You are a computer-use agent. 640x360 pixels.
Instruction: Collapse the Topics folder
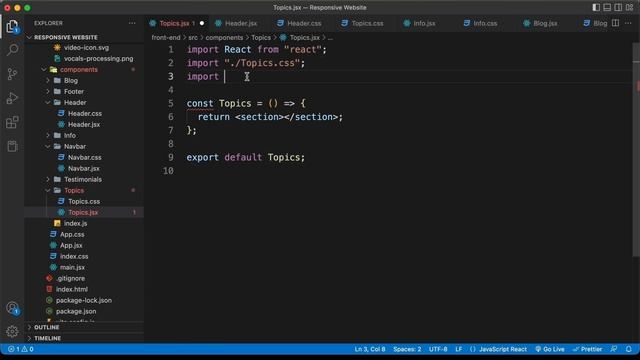pos(74,190)
